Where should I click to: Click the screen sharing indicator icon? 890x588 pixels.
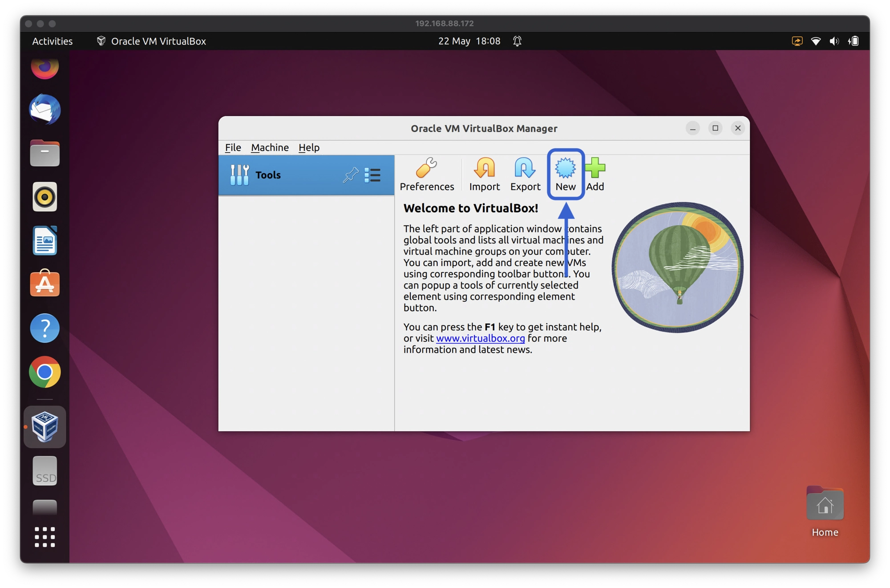pyautogui.click(x=797, y=41)
